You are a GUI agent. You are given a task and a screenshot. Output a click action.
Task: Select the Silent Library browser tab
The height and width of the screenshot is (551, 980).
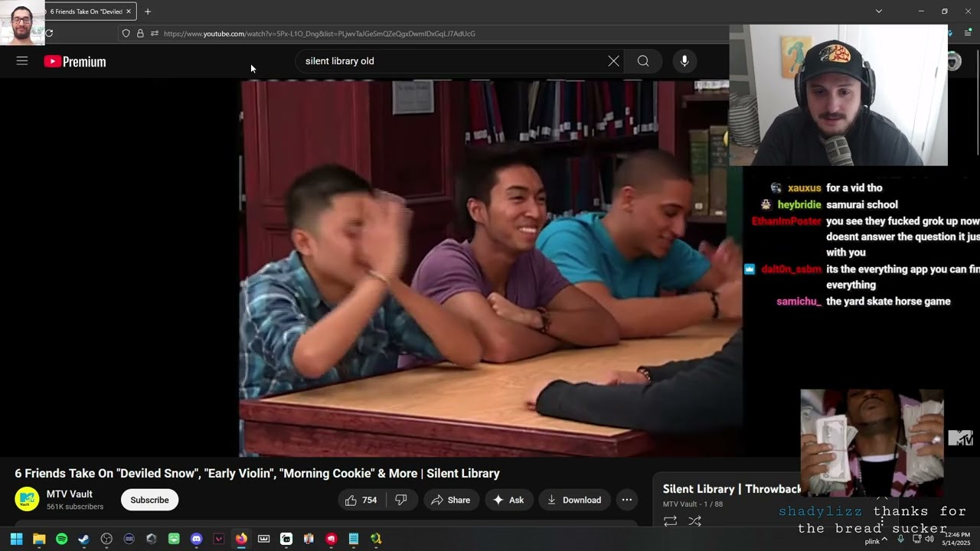[84, 11]
